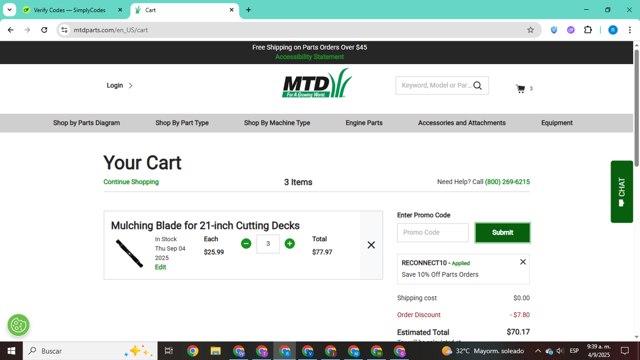Open Windows Start menu
Image resolution: width=640 pixels, height=360 pixels.
(x=11, y=351)
